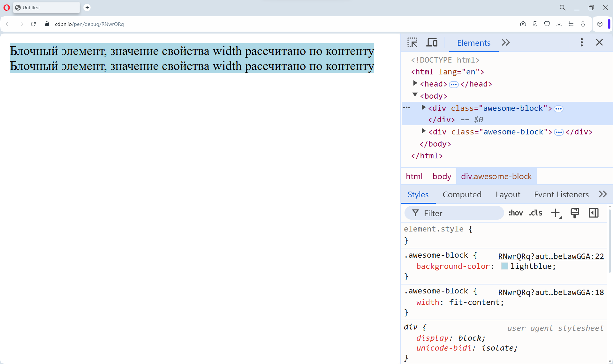The image size is (613, 364).
Task: Select body in the breadcrumb bar
Action: click(x=442, y=176)
